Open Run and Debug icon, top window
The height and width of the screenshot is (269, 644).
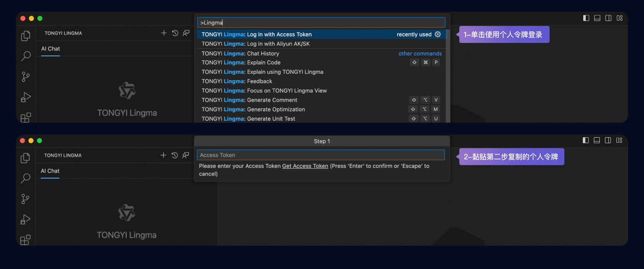click(x=26, y=97)
